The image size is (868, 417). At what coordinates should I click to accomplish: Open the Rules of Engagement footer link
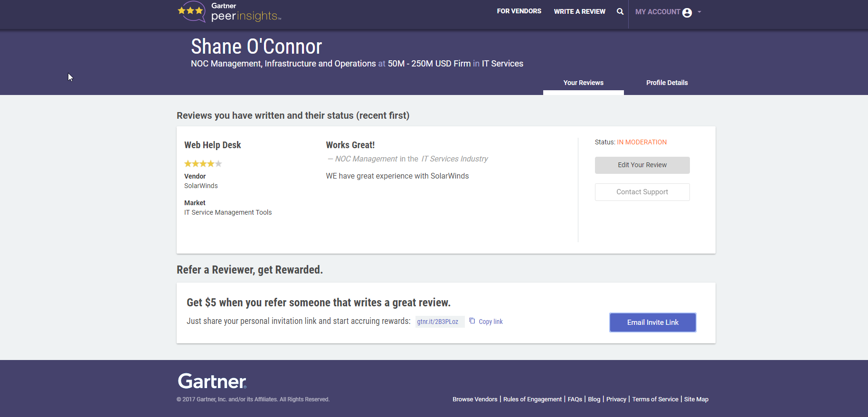[x=532, y=399]
